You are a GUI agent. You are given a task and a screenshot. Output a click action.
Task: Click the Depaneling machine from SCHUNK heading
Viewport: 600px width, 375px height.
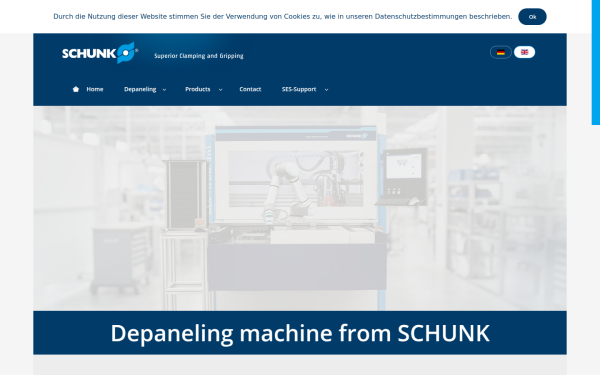pyautogui.click(x=300, y=333)
